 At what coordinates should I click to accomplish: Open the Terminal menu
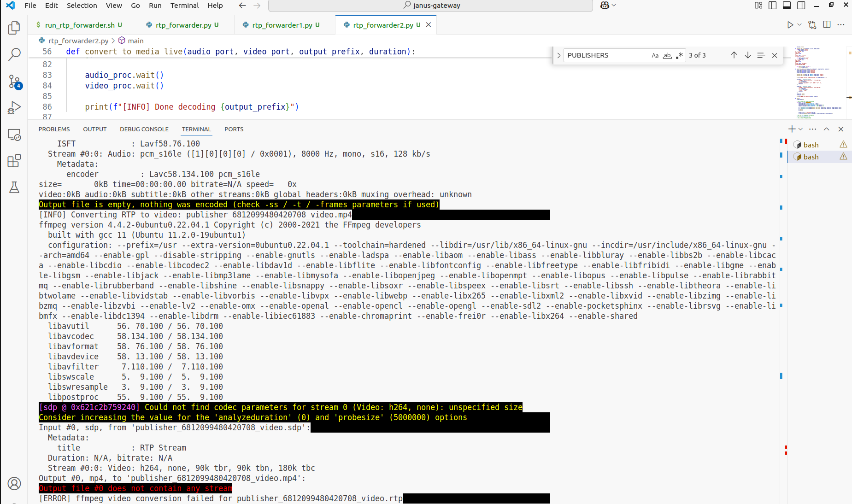point(185,6)
